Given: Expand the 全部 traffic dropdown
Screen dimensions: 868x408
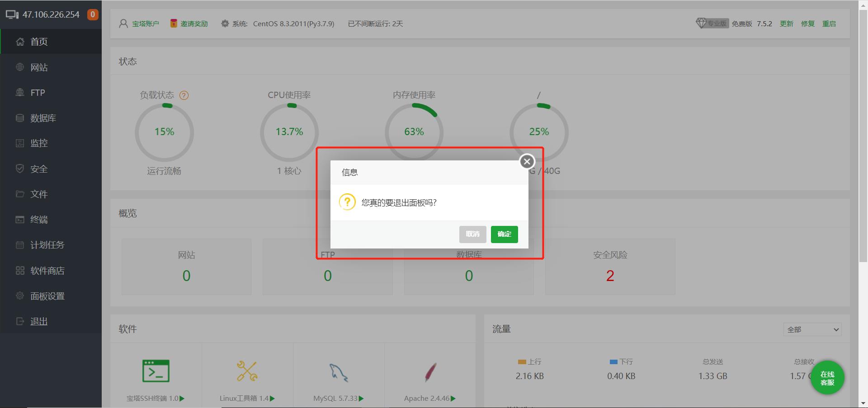Looking at the screenshot, I should (x=812, y=329).
